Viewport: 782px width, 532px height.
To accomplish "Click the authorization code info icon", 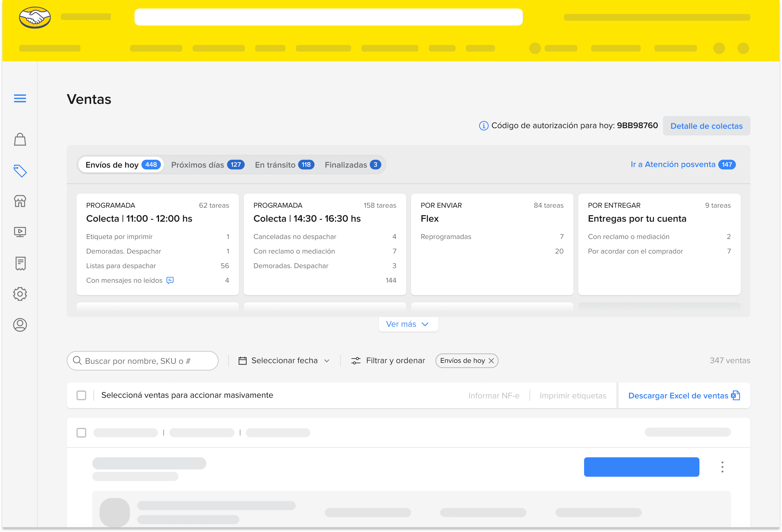I will pos(484,126).
